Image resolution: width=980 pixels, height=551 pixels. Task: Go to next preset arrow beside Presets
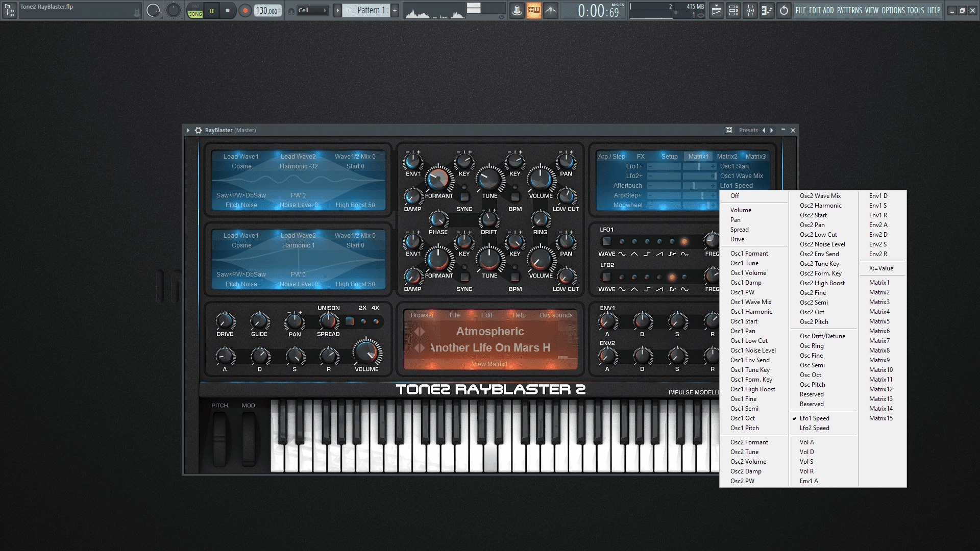(x=772, y=130)
